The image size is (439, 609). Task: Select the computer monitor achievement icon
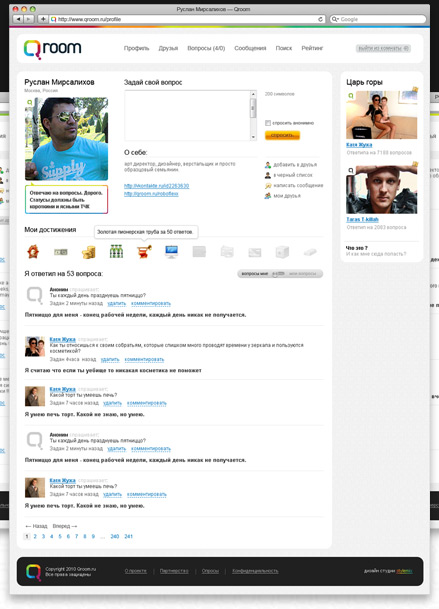(172, 252)
